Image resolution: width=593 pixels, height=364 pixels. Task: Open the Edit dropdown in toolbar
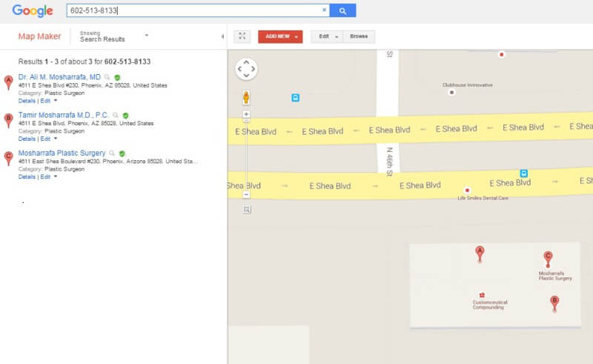(x=327, y=36)
